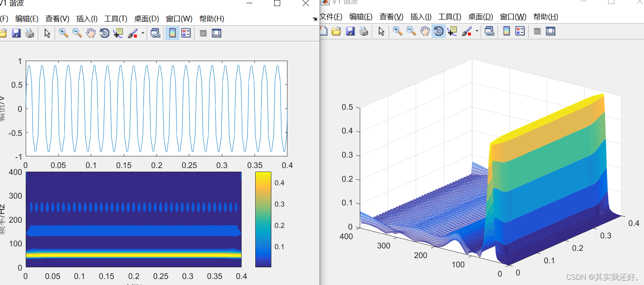Maximize the left figure window
Viewport: 644px width, 285px height.
point(277,3)
